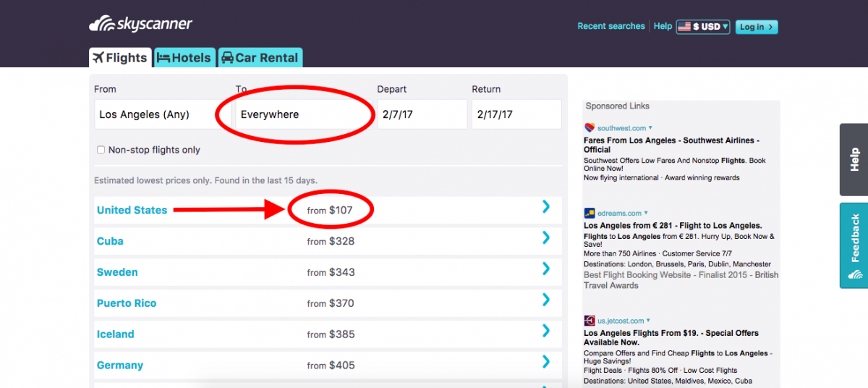Switch to the Hotels tab
Screen dimensions: 868x388
(184, 58)
